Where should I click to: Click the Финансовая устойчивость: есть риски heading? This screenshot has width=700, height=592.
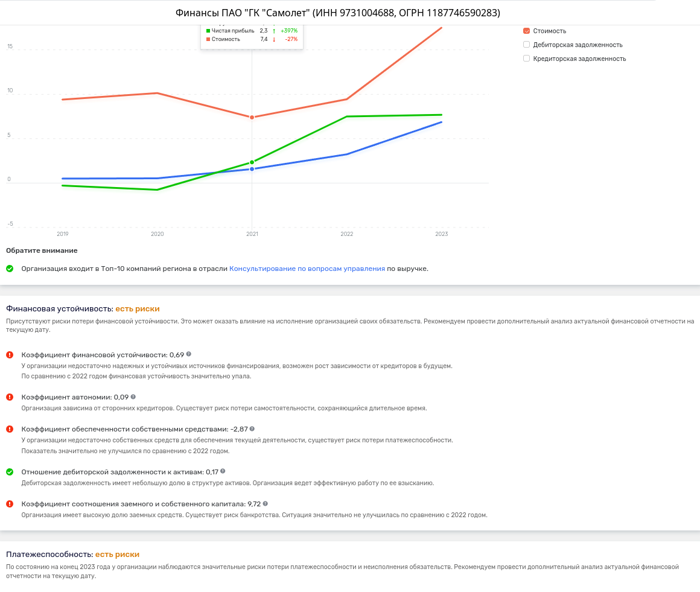point(83,309)
